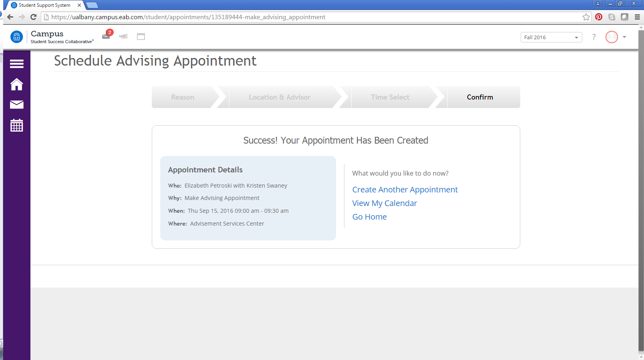Select View My Calendar
Screen dimensions: 644x360
click(384, 203)
